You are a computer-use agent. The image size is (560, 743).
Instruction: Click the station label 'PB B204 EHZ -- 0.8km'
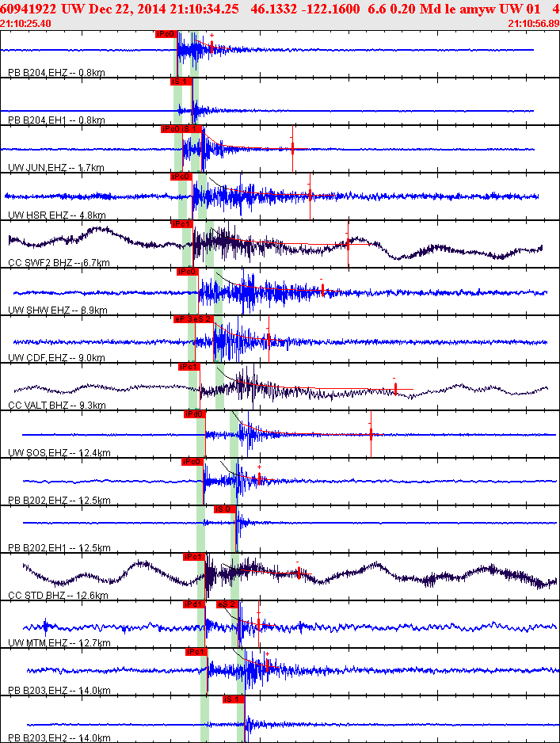click(56, 73)
